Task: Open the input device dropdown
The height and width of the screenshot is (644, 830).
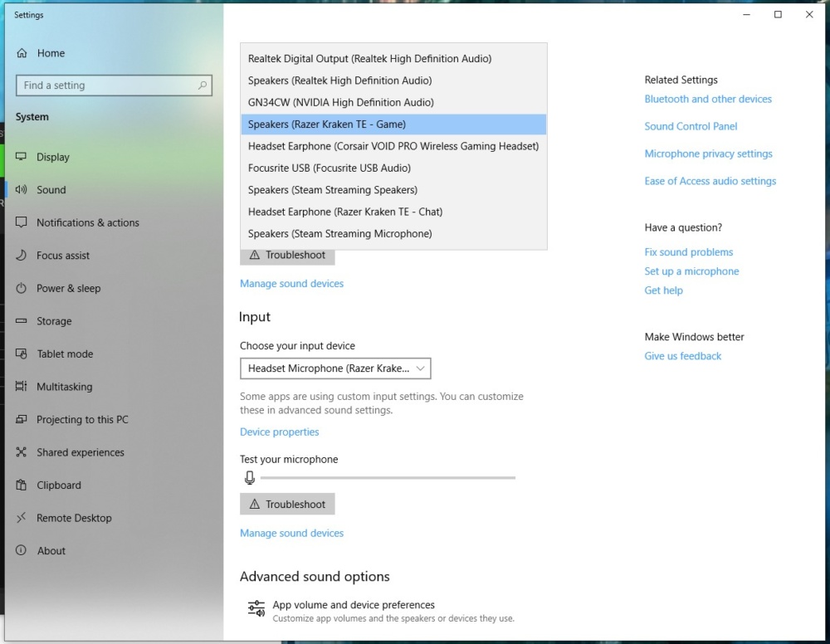Action: (335, 368)
